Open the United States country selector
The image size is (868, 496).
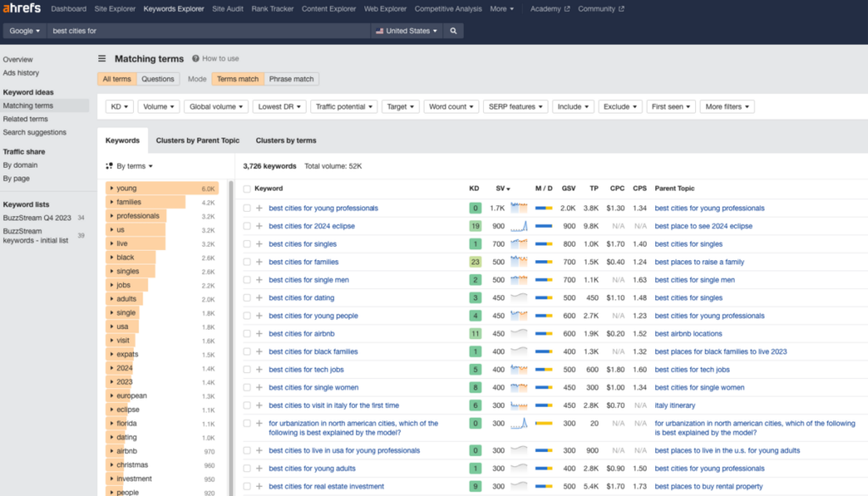pos(405,30)
